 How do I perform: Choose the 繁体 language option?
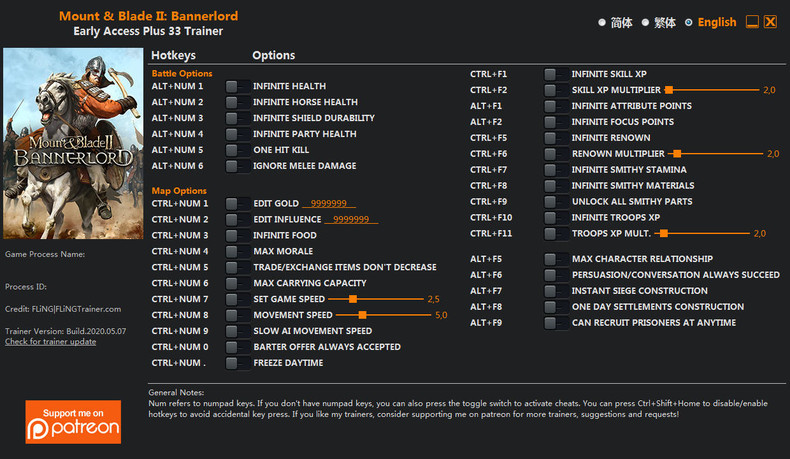tap(645, 22)
